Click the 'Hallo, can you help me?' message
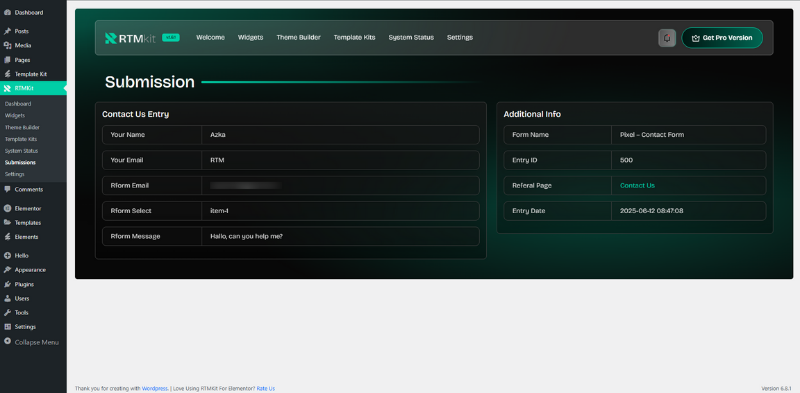The image size is (800, 393). point(246,236)
